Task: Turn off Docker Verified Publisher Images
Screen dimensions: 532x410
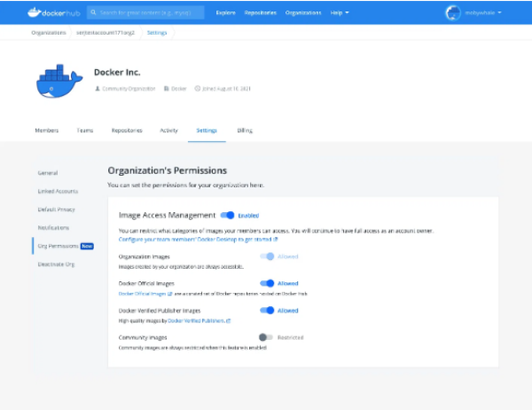Action: [267, 311]
